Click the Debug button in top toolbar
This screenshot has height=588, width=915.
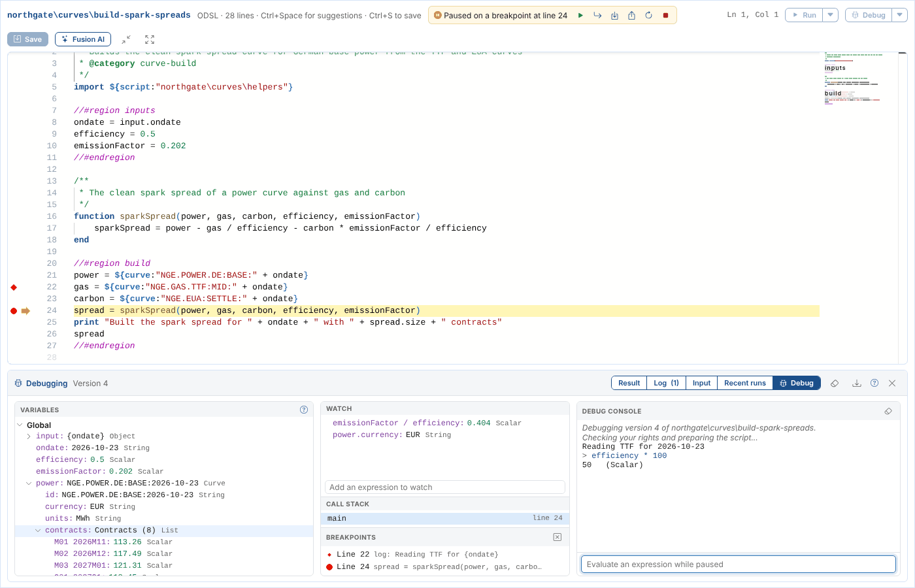(869, 15)
